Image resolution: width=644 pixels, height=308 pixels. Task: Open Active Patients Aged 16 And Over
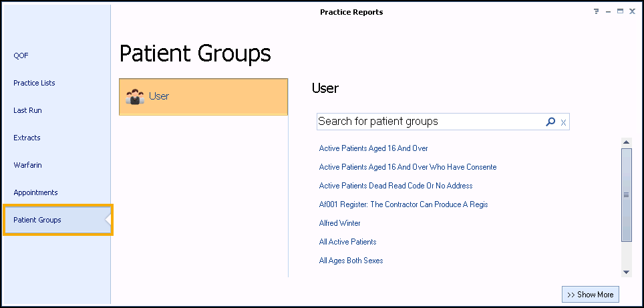pyautogui.click(x=373, y=148)
